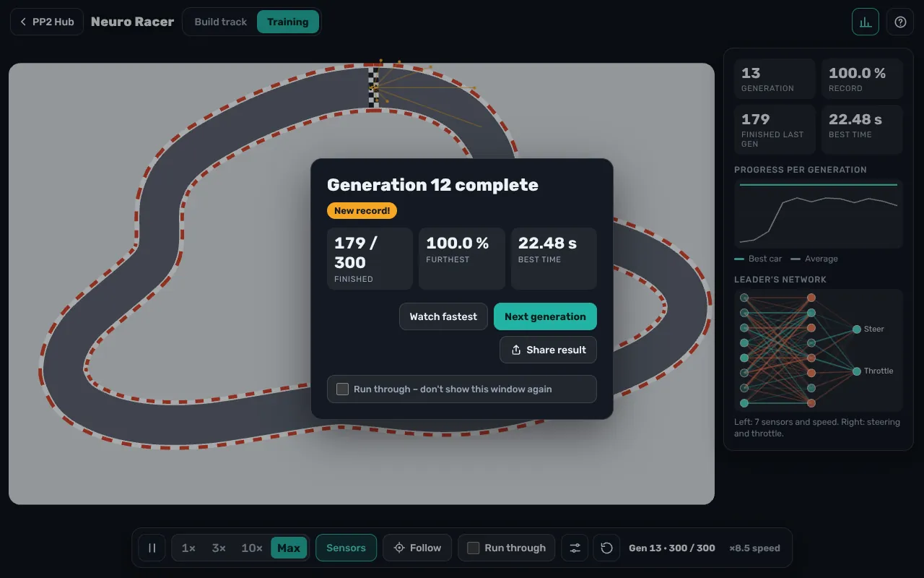Start the Next generation

[x=545, y=316]
